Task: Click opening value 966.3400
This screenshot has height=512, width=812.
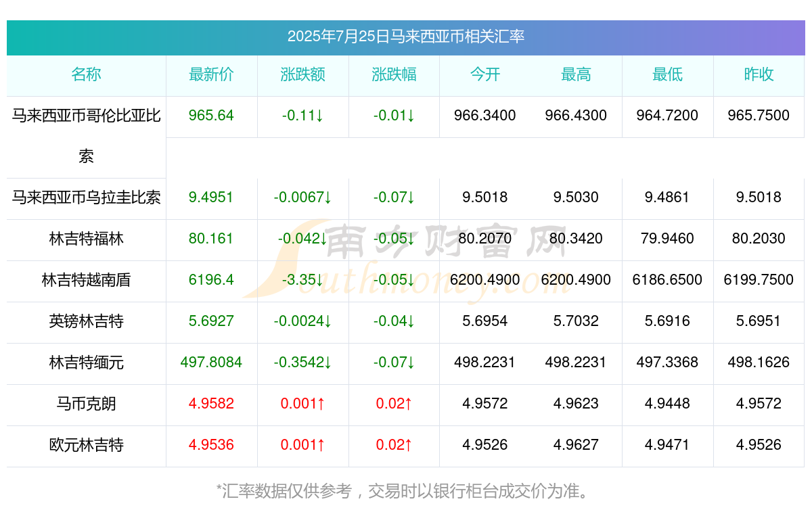Action: (x=485, y=116)
